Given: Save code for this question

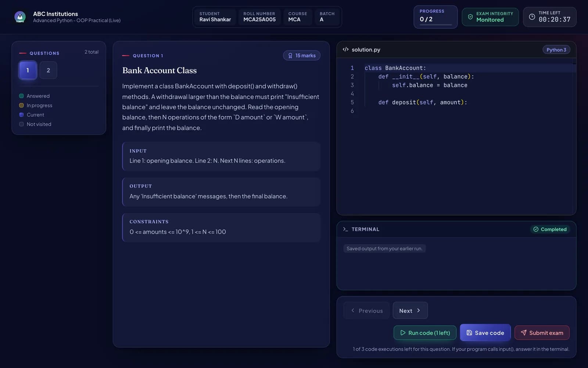Looking at the screenshot, I should [485, 333].
